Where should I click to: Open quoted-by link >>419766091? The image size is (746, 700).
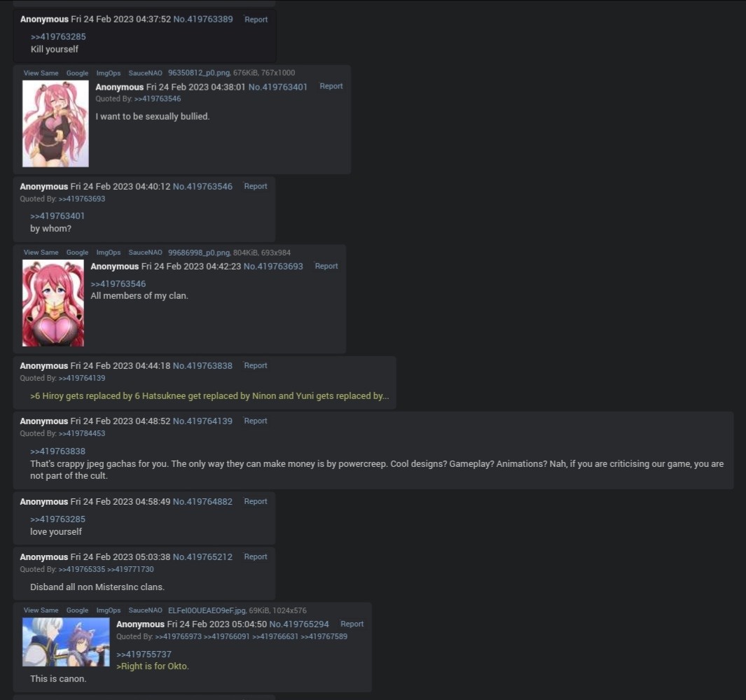click(x=226, y=636)
